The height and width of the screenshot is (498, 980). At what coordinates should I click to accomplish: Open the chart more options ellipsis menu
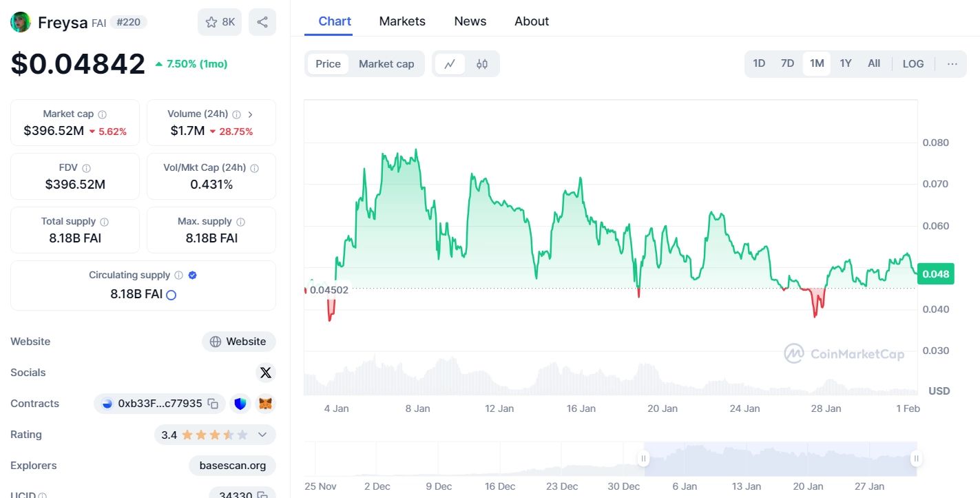[x=952, y=64]
